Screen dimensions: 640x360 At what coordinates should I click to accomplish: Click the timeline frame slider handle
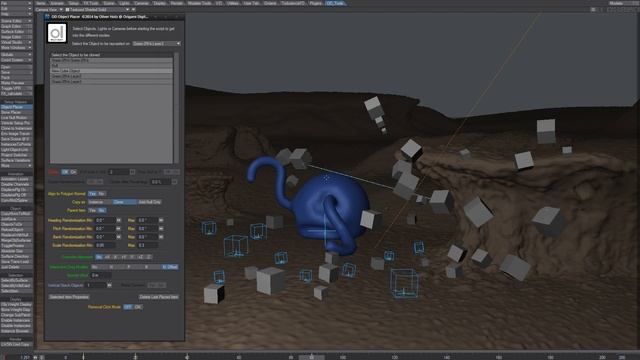click(311, 357)
